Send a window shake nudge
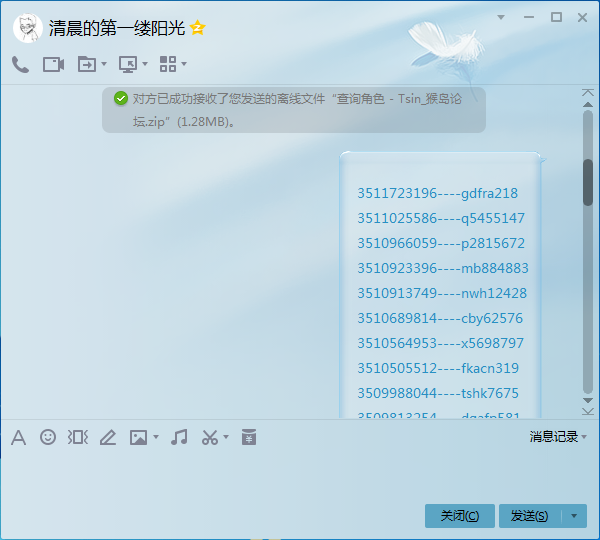Image resolution: width=600 pixels, height=540 pixels. tap(78, 437)
